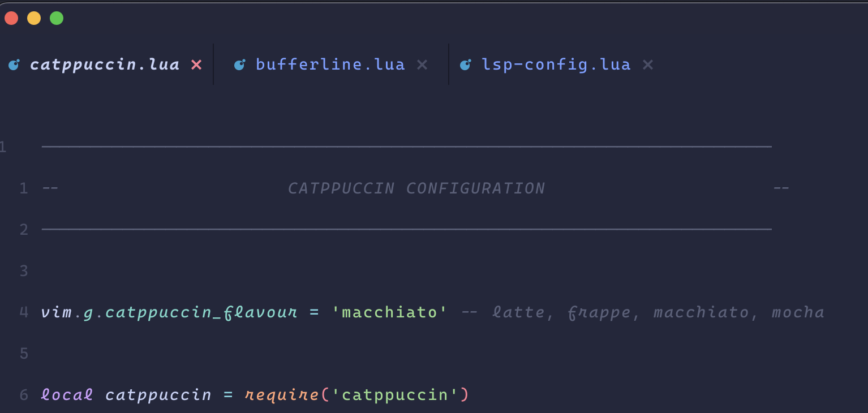The height and width of the screenshot is (413, 868).
Task: Click the CATPPUCCIN CONFIGURATION header comment
Action: click(x=417, y=188)
